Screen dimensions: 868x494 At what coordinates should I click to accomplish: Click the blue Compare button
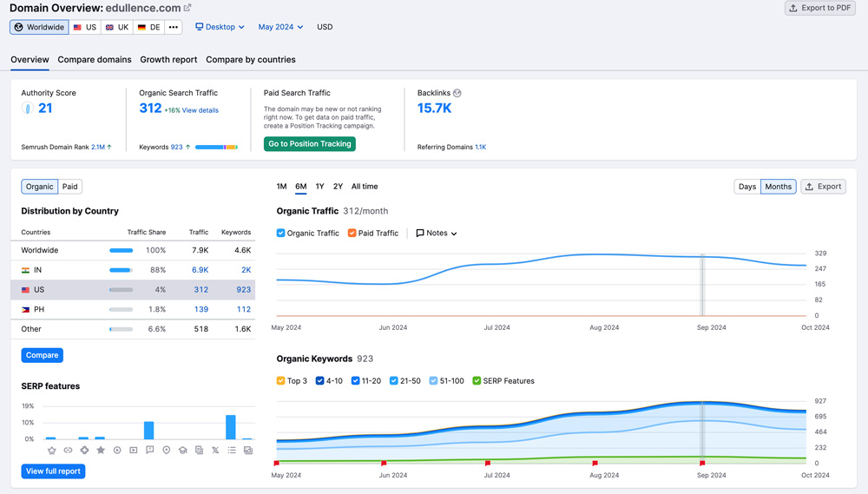[42, 356]
